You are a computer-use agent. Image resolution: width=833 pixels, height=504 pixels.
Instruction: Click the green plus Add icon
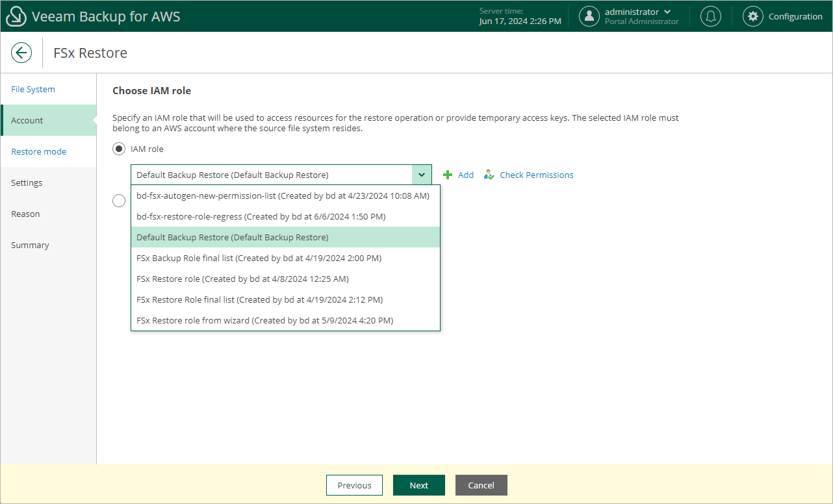coord(447,175)
